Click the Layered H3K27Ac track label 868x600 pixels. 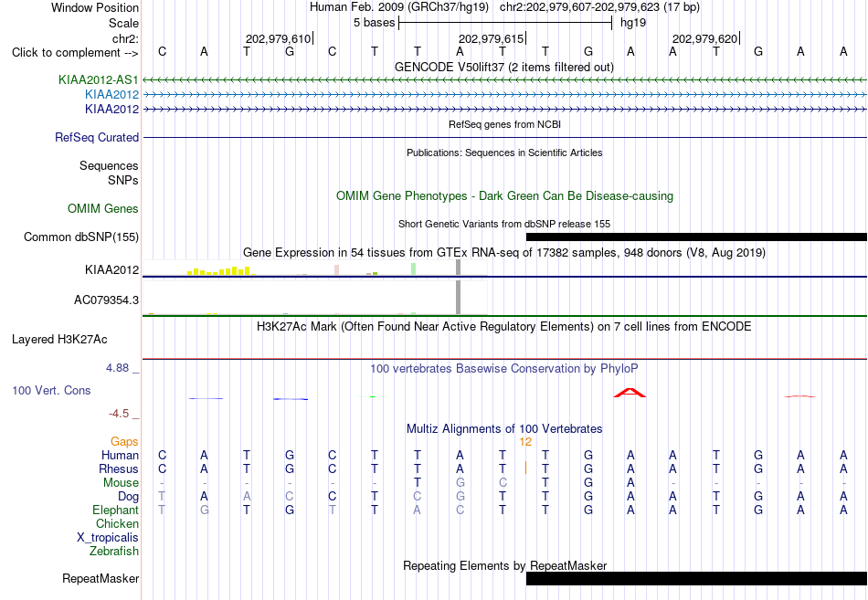point(59,340)
